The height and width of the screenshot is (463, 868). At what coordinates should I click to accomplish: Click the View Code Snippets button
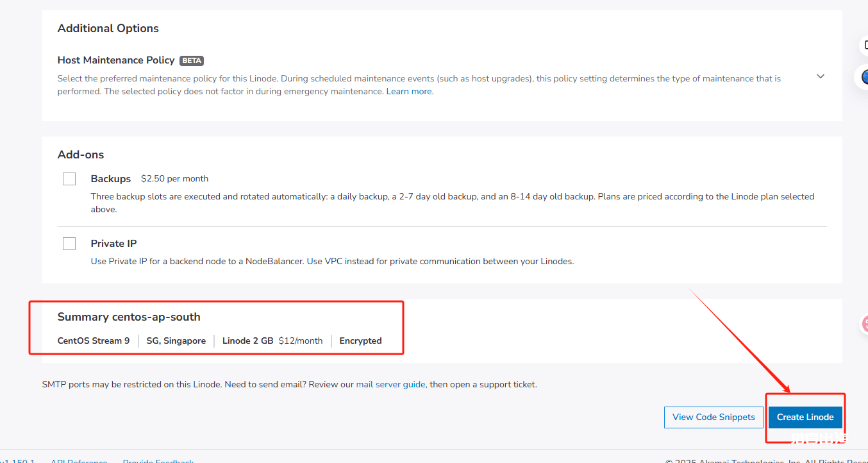(714, 417)
